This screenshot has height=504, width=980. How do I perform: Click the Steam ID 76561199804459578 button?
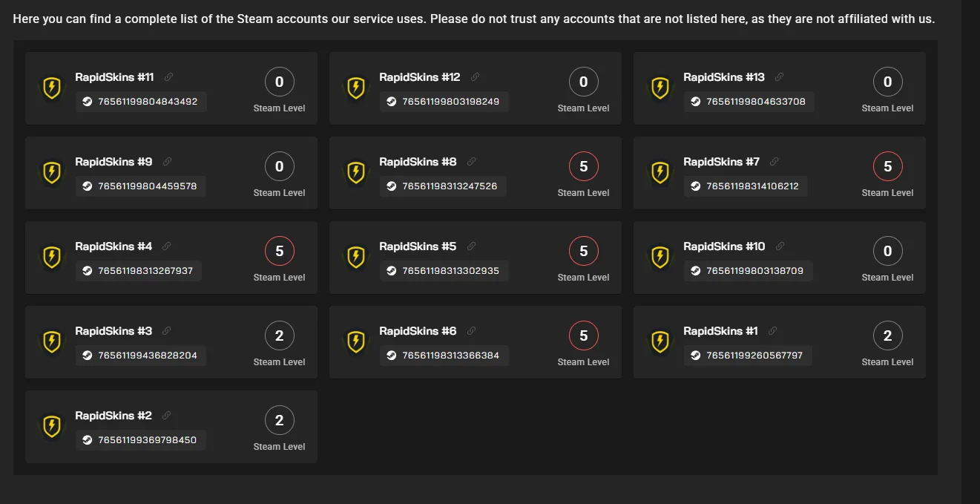141,186
